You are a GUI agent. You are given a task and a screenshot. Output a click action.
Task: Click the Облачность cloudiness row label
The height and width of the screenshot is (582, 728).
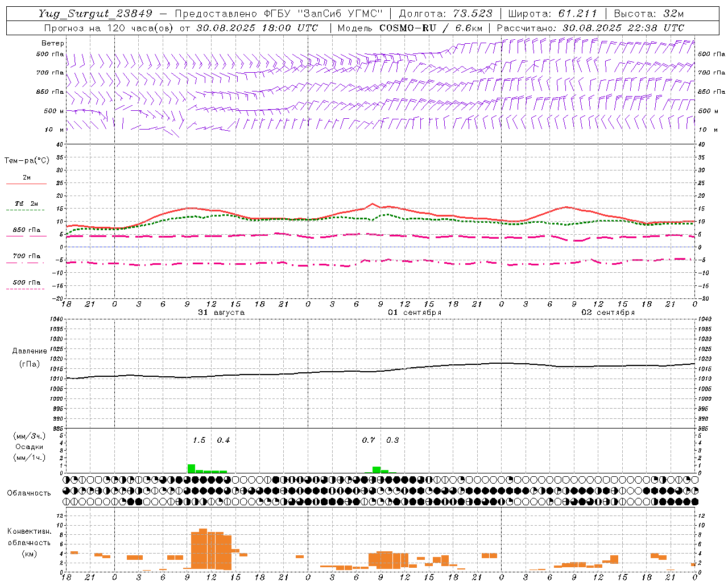click(29, 493)
